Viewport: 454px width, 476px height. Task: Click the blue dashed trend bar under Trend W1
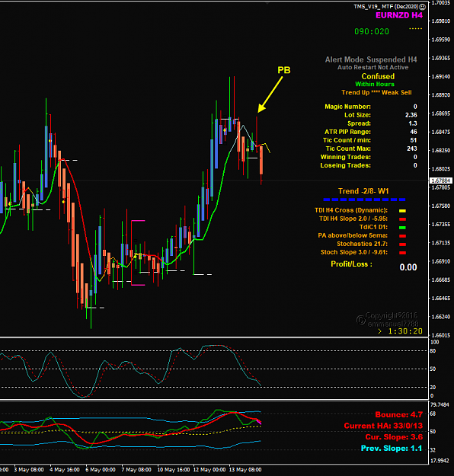pyautogui.click(x=364, y=200)
